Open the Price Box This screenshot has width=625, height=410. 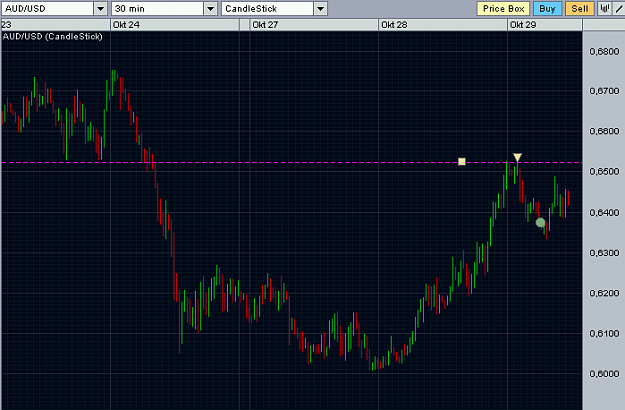(x=503, y=9)
